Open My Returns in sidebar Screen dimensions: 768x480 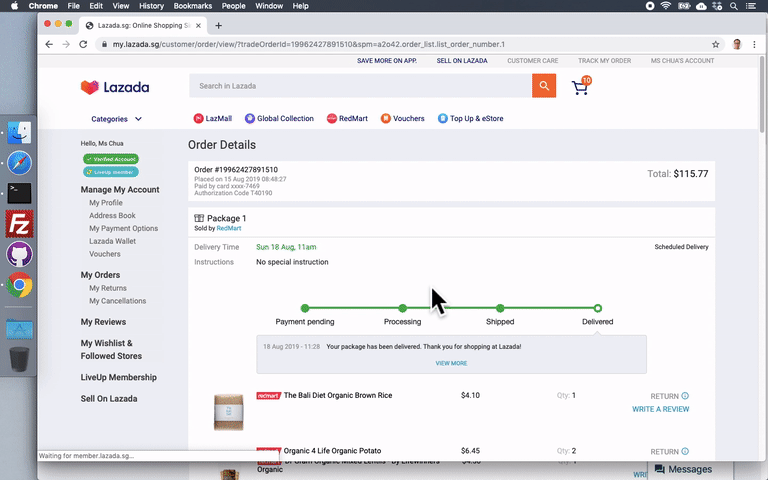pyautogui.click(x=108, y=288)
